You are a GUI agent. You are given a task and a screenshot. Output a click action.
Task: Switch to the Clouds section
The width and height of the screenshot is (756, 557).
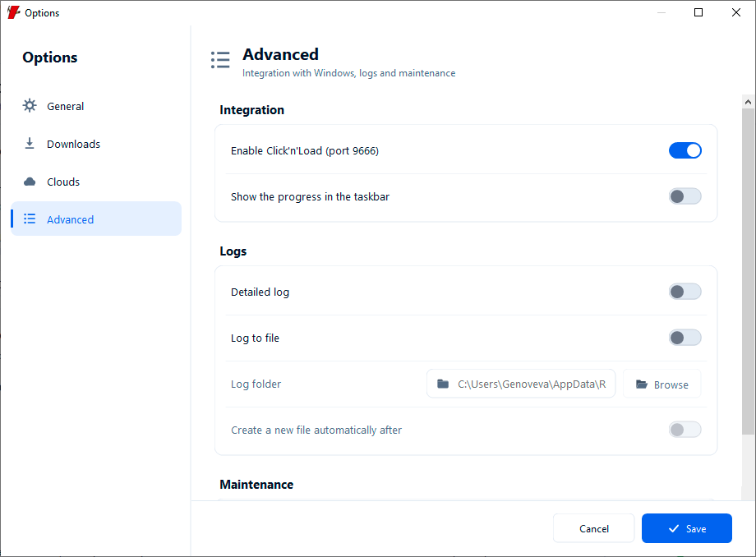[96, 182]
